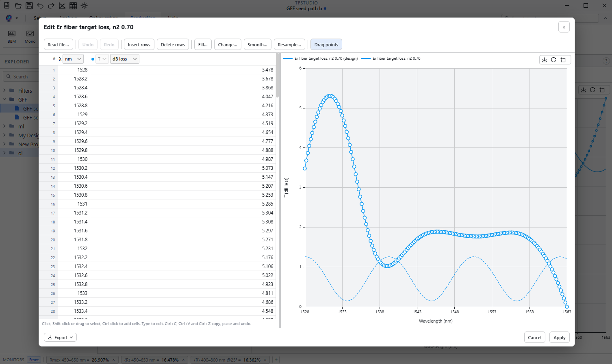The width and height of the screenshot is (612, 364).
Task: Click the Read file... button
Action: pos(59,45)
